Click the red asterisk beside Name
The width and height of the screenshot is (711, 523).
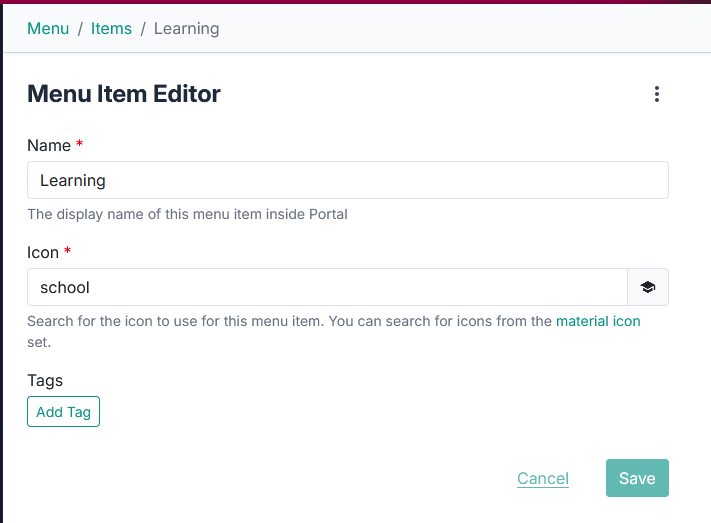point(80,145)
